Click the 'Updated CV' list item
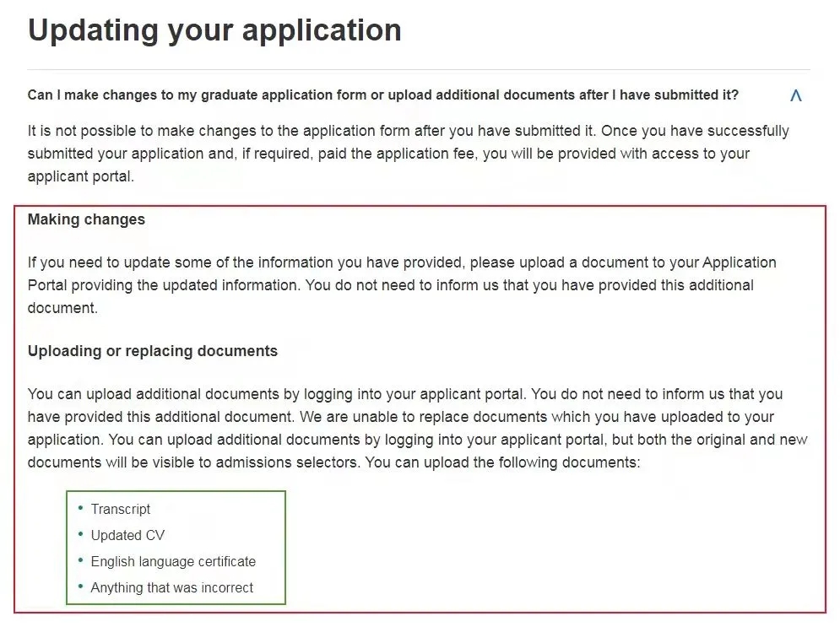The image size is (840, 627). [127, 536]
